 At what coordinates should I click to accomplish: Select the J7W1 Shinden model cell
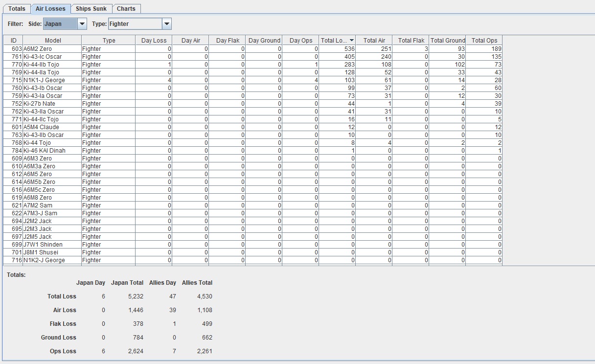52,245
